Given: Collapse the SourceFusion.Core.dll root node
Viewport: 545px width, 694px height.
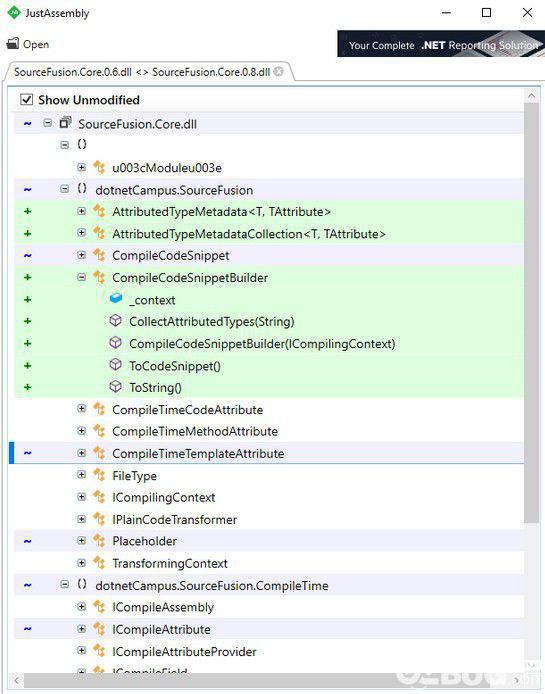Looking at the screenshot, I should coord(48,123).
